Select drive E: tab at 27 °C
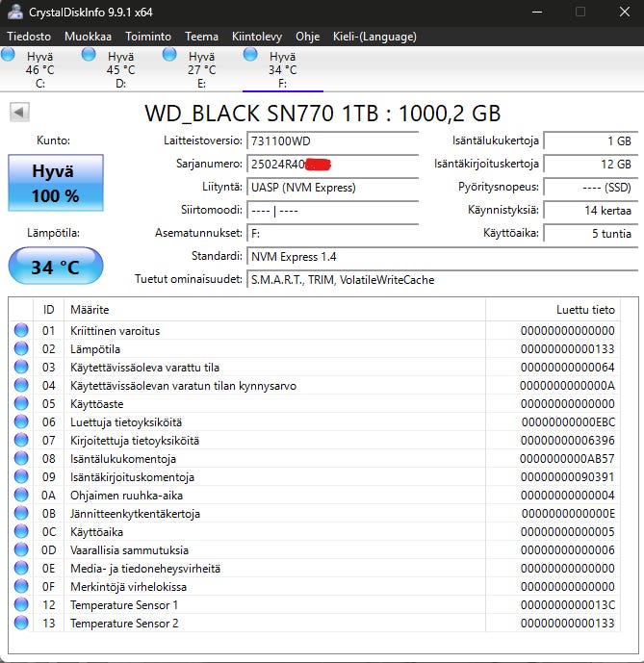 [202, 68]
